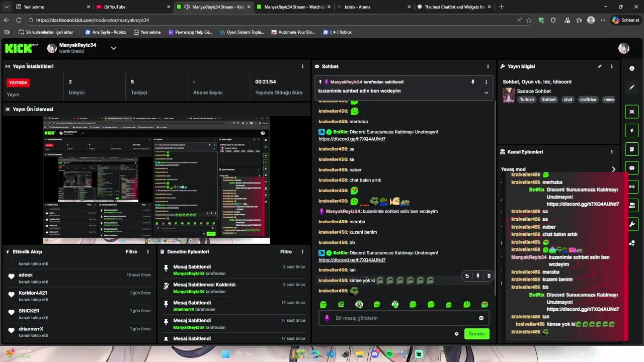Toggle the stream preview panel sidebar icon
The height and width of the screenshot is (362, 644).
coord(632,112)
